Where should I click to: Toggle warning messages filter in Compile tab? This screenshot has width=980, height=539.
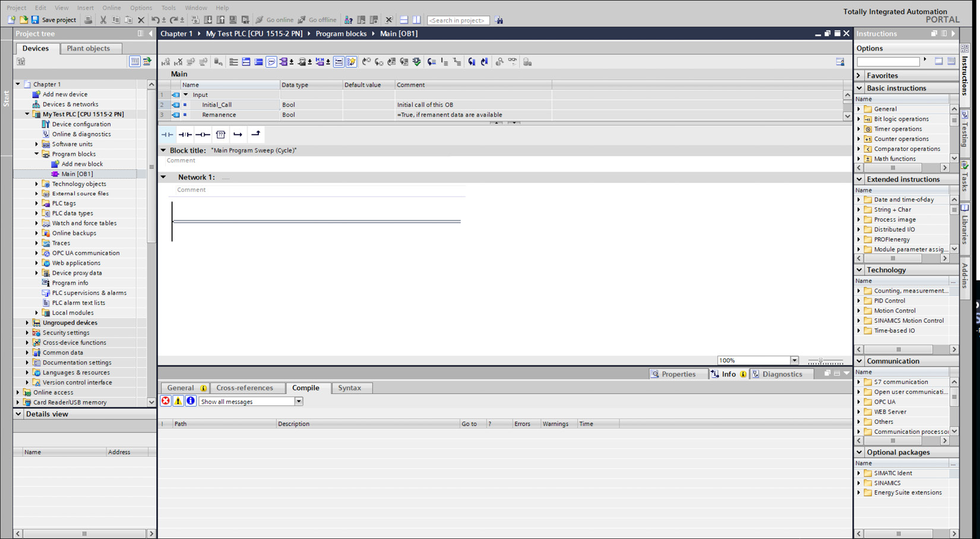pyautogui.click(x=178, y=401)
